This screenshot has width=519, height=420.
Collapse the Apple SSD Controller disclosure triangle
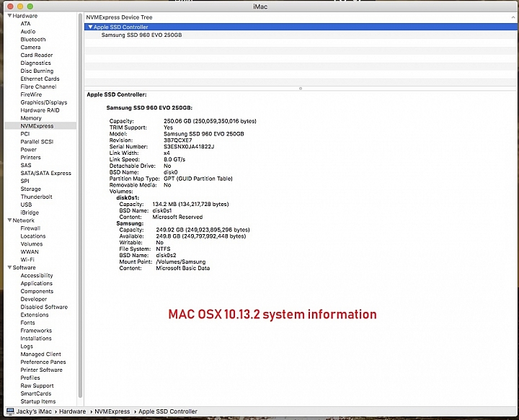pyautogui.click(x=90, y=27)
